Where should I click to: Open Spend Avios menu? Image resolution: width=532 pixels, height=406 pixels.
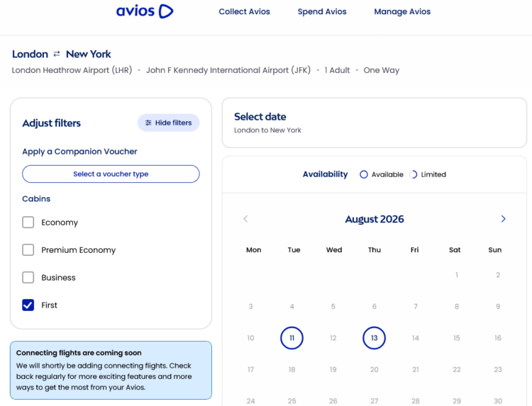[322, 11]
